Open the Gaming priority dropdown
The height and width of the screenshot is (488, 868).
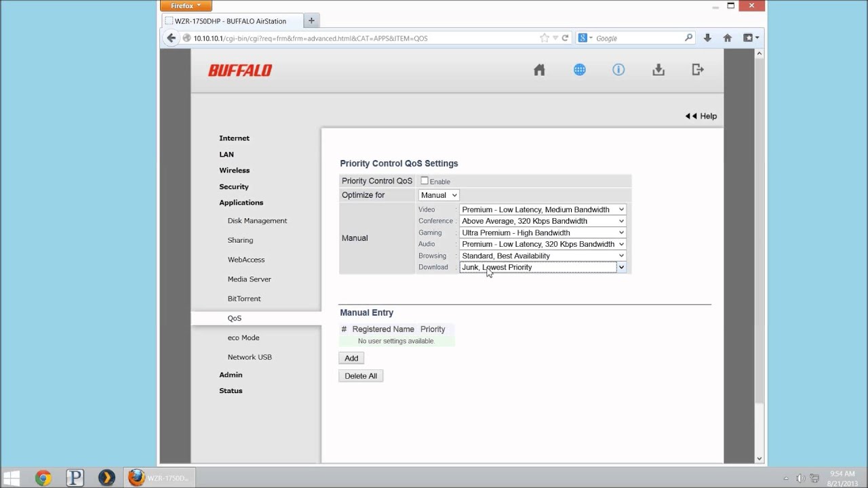(x=542, y=232)
